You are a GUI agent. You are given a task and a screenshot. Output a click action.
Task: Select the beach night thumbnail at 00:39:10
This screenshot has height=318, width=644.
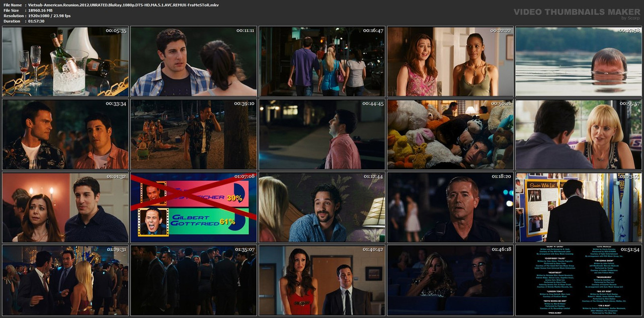click(x=194, y=134)
